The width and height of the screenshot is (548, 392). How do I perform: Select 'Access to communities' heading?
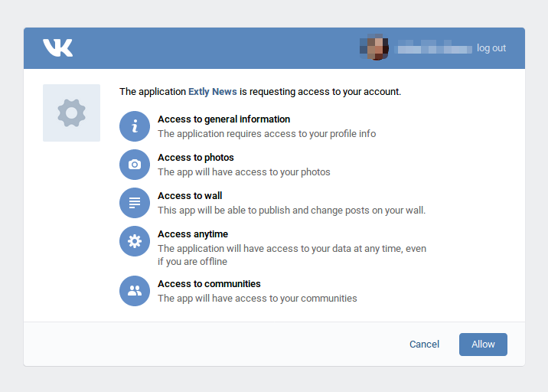pyautogui.click(x=209, y=284)
